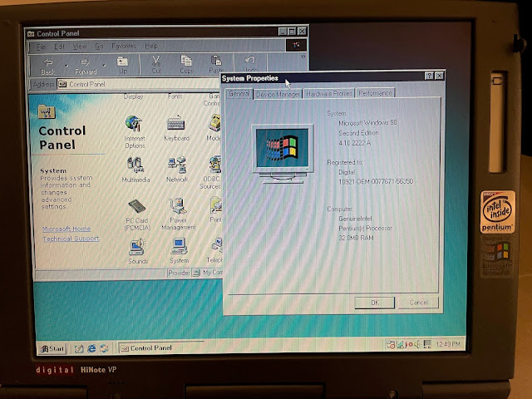
Task: Click the 12:43 PM taskbar clock
Action: point(448,344)
